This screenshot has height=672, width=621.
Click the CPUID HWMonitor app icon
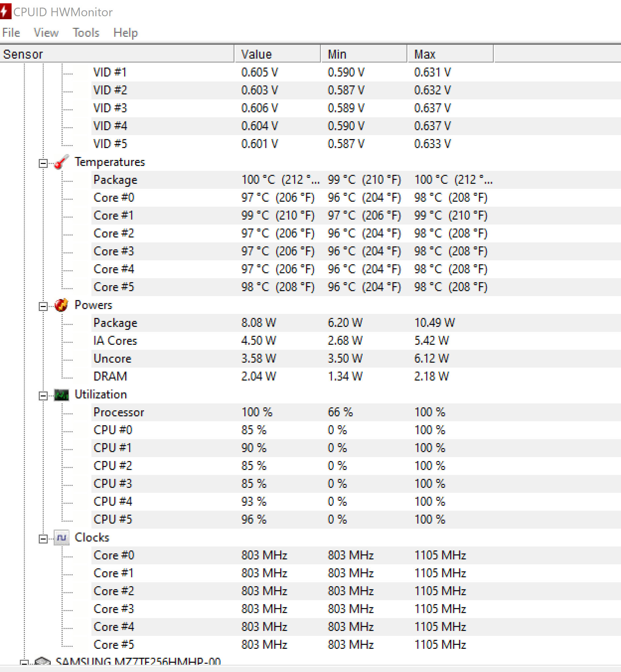(6, 11)
